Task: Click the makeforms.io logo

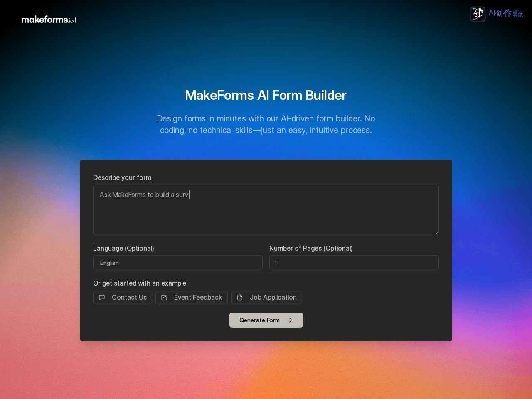Action: (49, 20)
